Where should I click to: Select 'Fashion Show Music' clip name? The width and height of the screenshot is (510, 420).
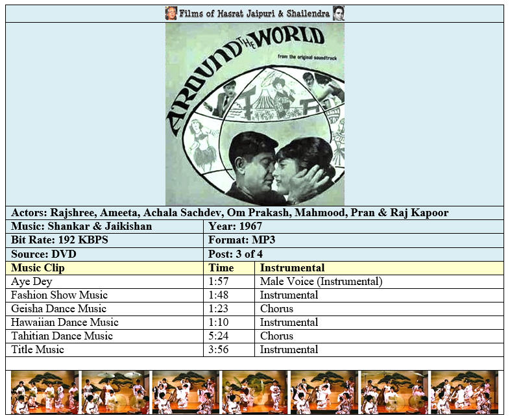[x=59, y=295]
